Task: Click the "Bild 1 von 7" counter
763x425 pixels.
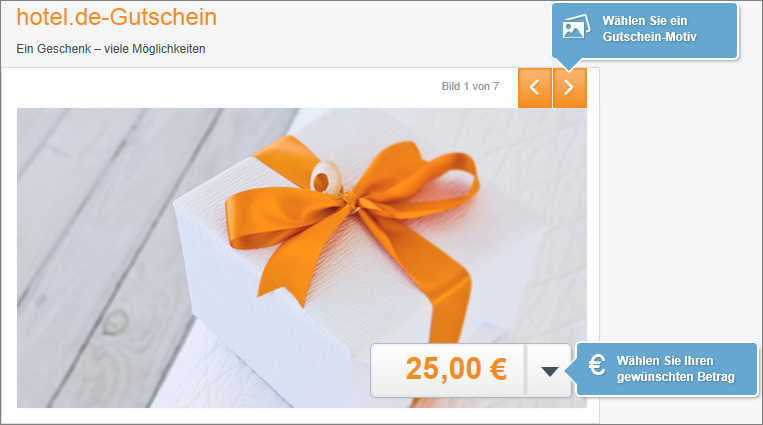Action: click(x=470, y=87)
